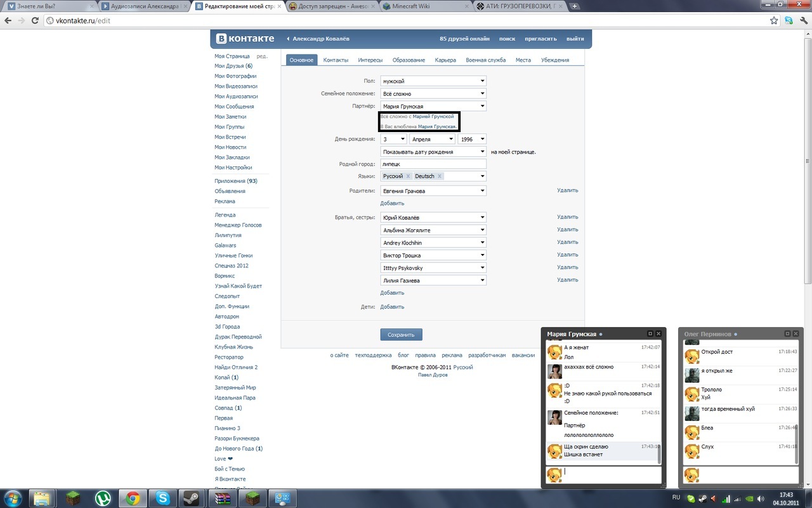Click the bookmark star in the address bar

pos(774,20)
